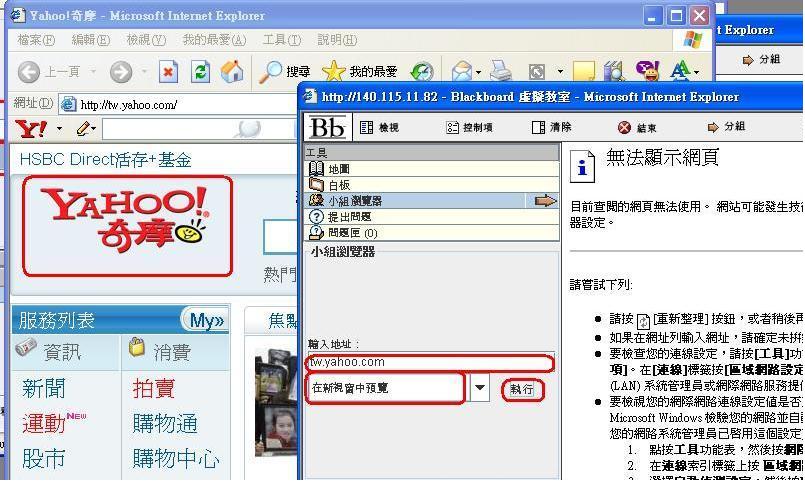Select 白板 whiteboard tool

[338, 185]
